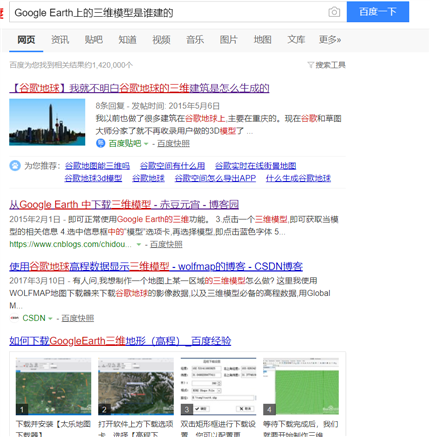Switch to the 知道 tab
The image size is (430, 437).
[127, 40]
